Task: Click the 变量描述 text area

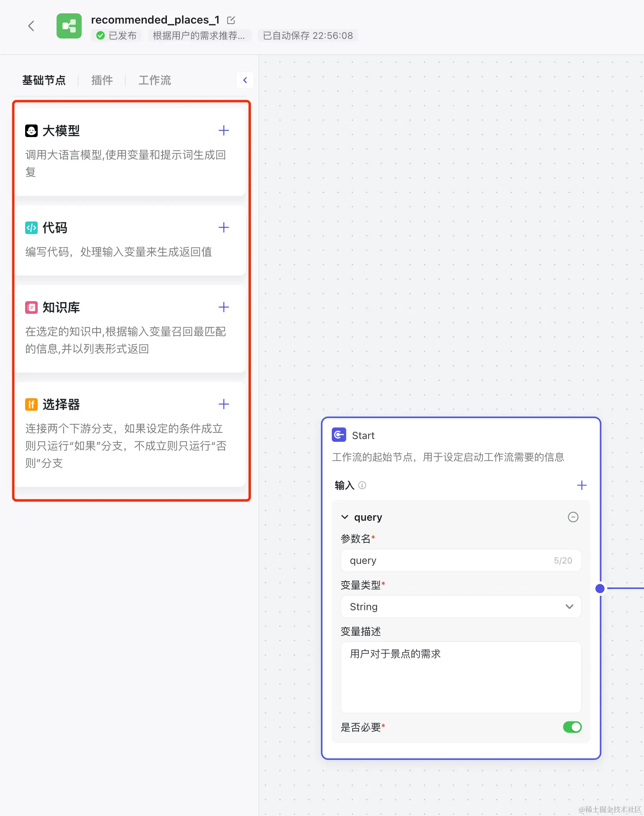Action: point(461,677)
